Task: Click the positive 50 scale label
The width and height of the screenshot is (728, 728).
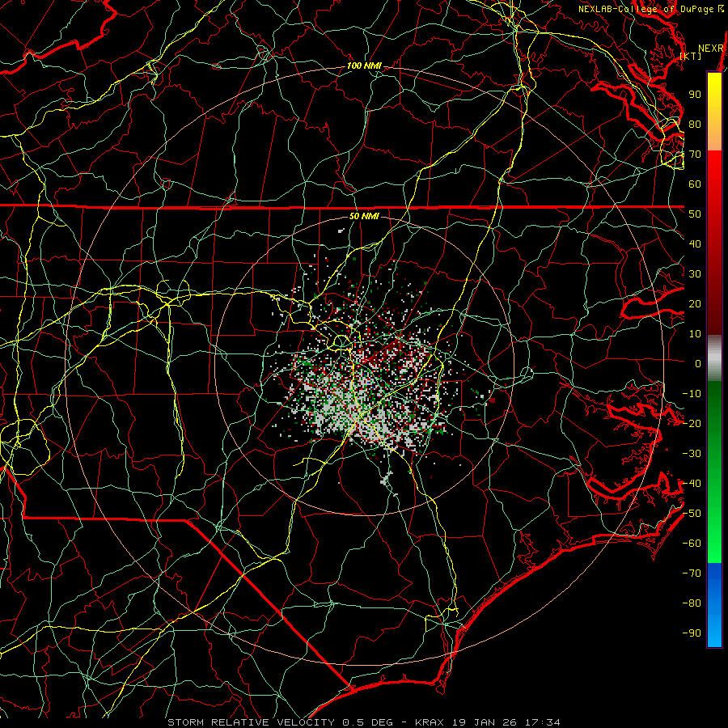Action: [695, 214]
